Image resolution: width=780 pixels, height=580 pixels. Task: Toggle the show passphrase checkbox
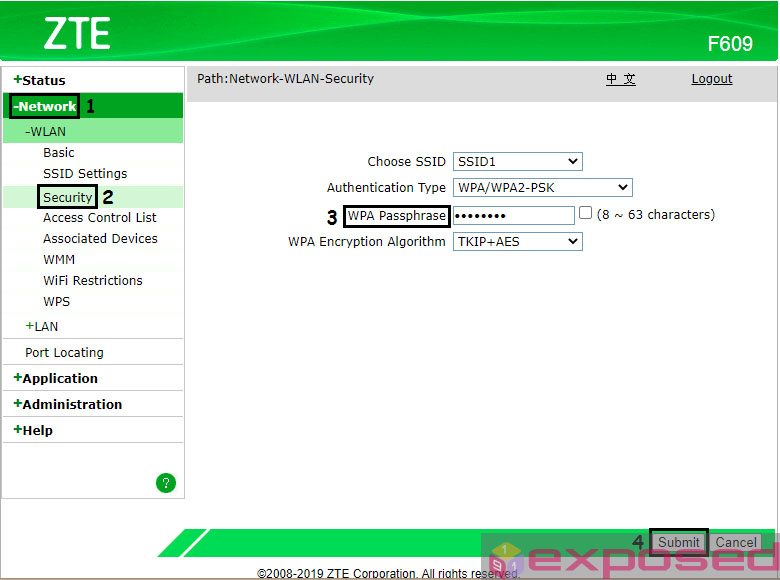coord(585,213)
